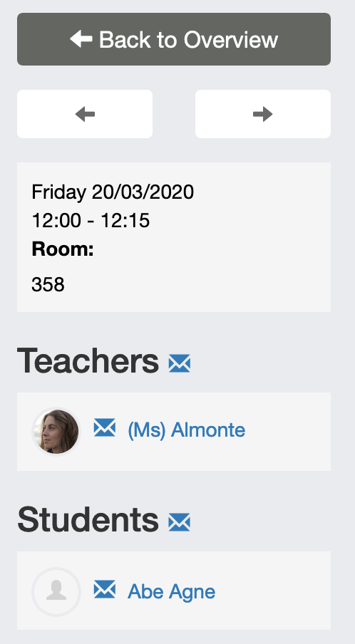Image resolution: width=355 pixels, height=644 pixels.
Task: Click the Room label
Action: click(x=63, y=249)
